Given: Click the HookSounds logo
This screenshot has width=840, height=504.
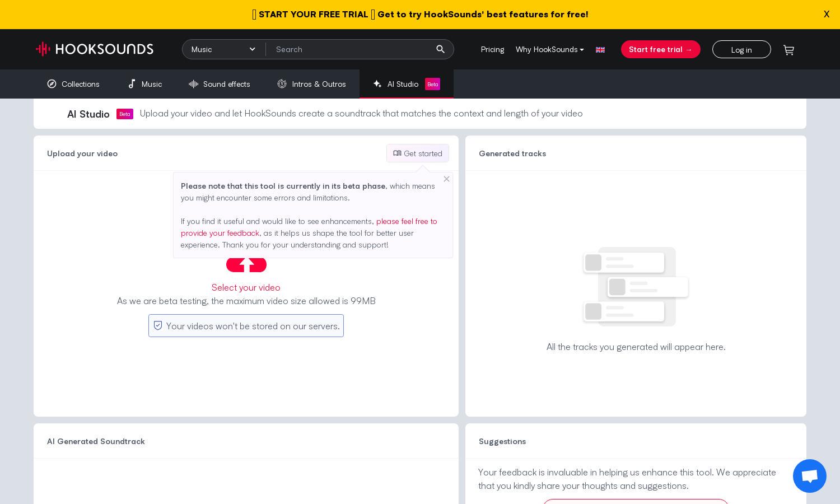Looking at the screenshot, I should 95,49.
